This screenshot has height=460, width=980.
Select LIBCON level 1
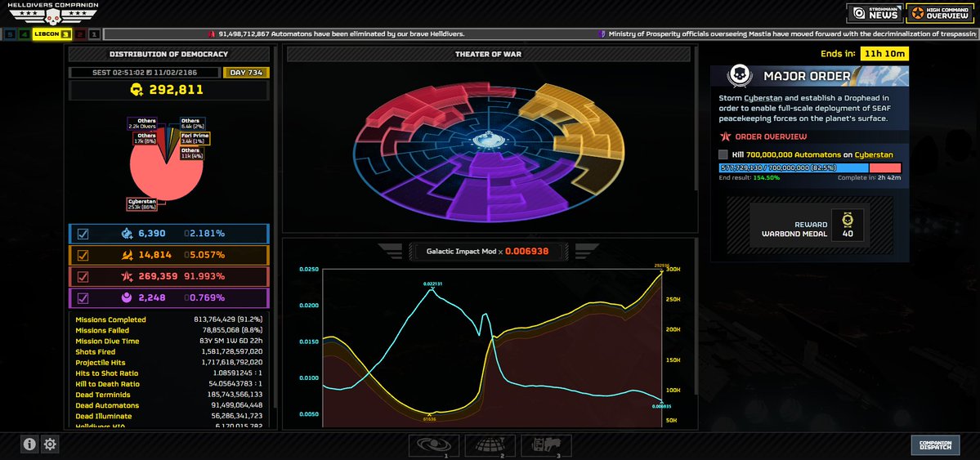(94, 34)
